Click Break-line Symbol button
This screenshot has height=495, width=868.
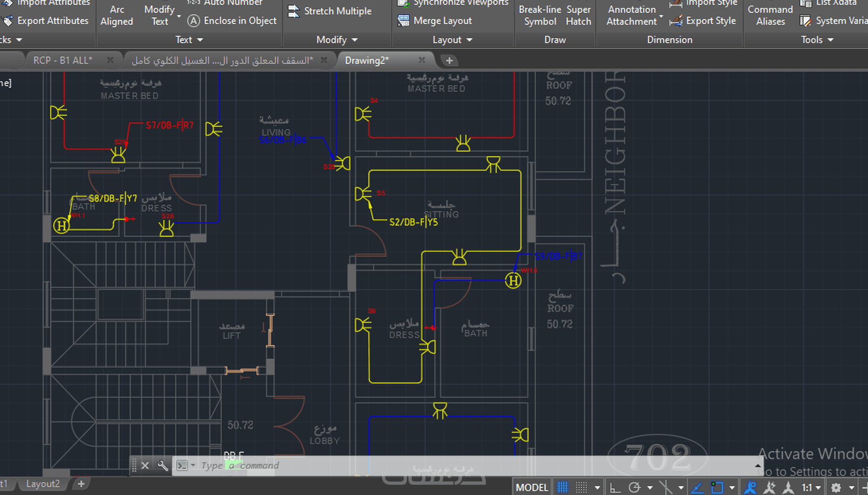pos(540,15)
